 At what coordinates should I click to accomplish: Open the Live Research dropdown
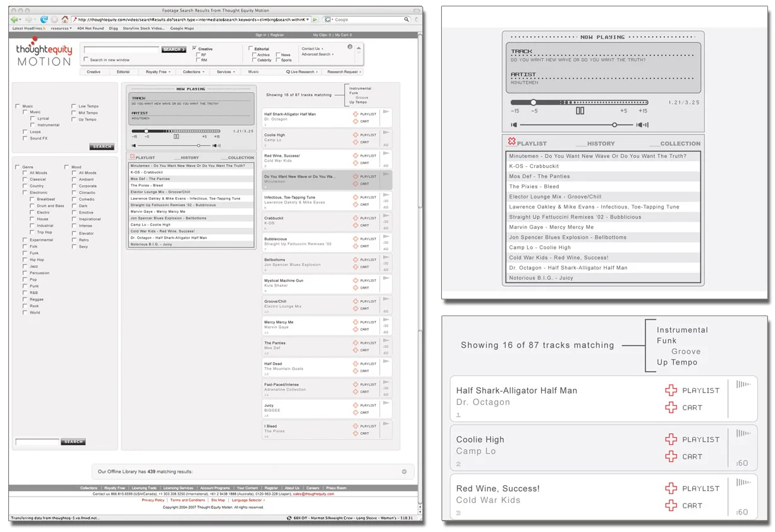click(x=302, y=72)
